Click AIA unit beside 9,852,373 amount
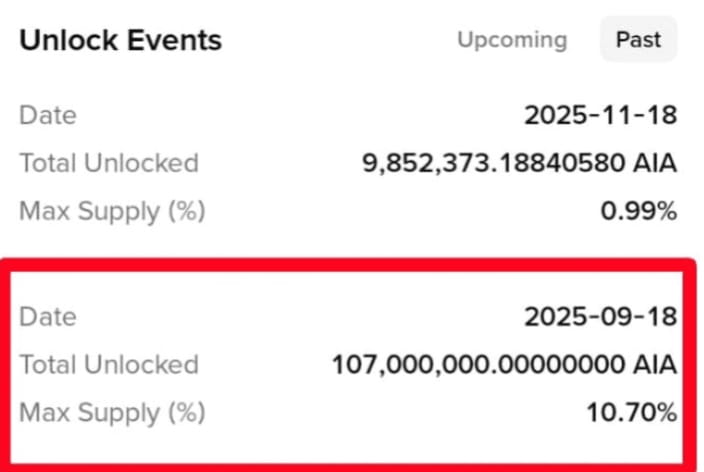The height and width of the screenshot is (472, 704). tap(655, 163)
